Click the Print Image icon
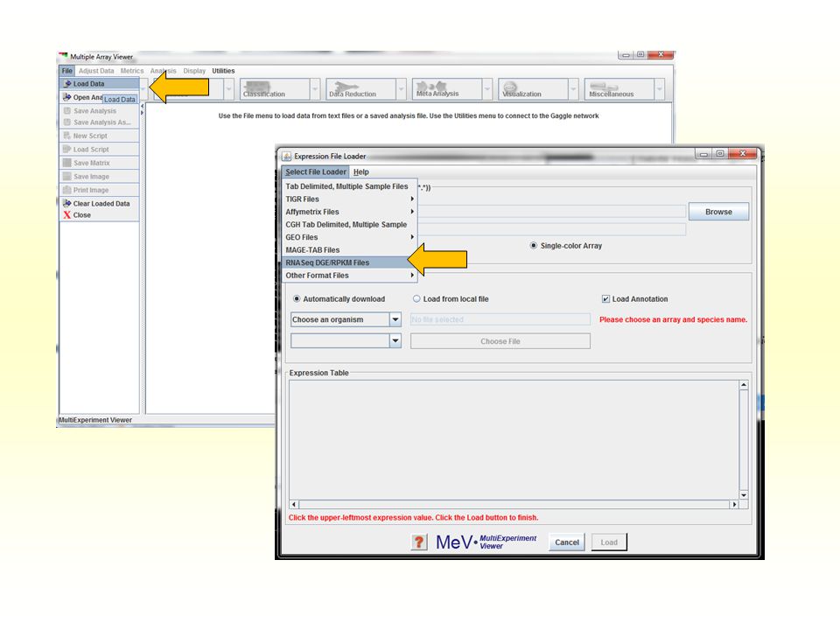Image resolution: width=840 pixels, height=630 pixels. (67, 190)
